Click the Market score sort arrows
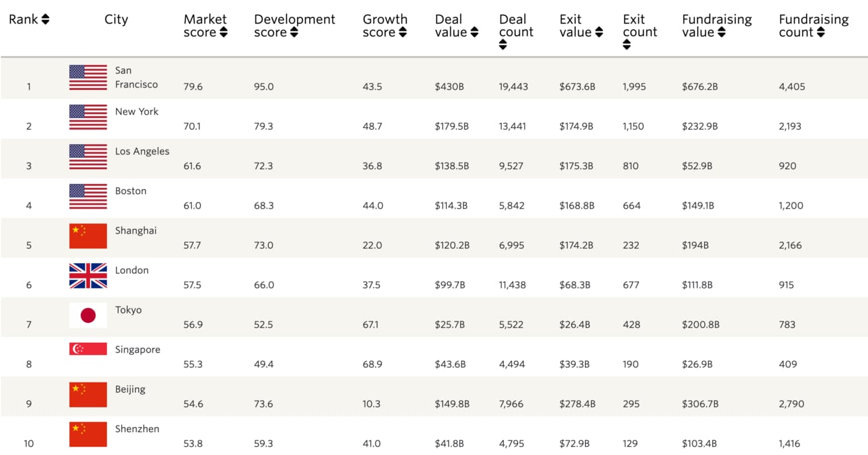Image resolution: width=868 pixels, height=455 pixels. pyautogui.click(x=223, y=32)
